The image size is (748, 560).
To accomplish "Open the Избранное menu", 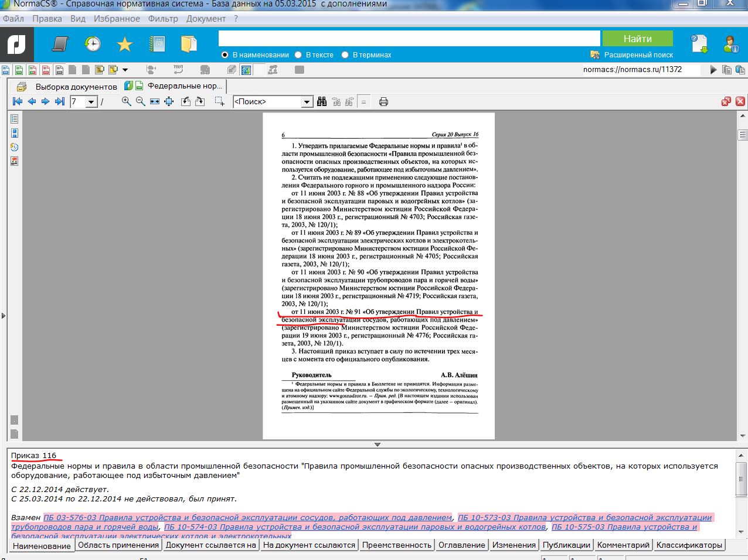I will pos(117,19).
